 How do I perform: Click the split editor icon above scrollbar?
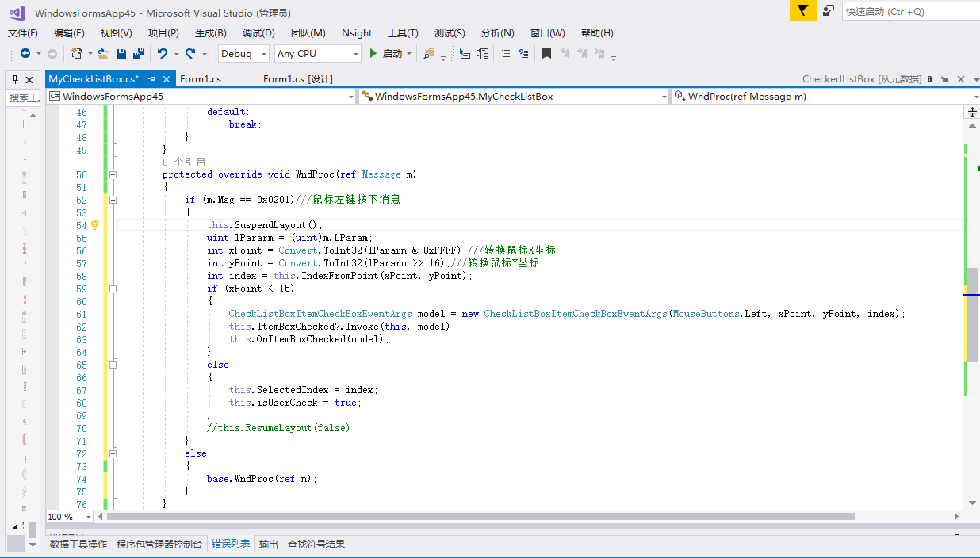[973, 113]
